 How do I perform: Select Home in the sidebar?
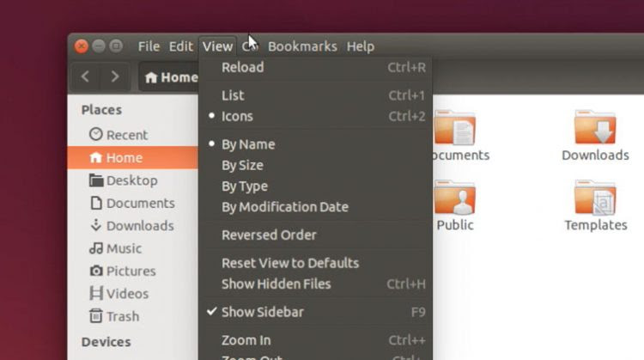click(132, 158)
